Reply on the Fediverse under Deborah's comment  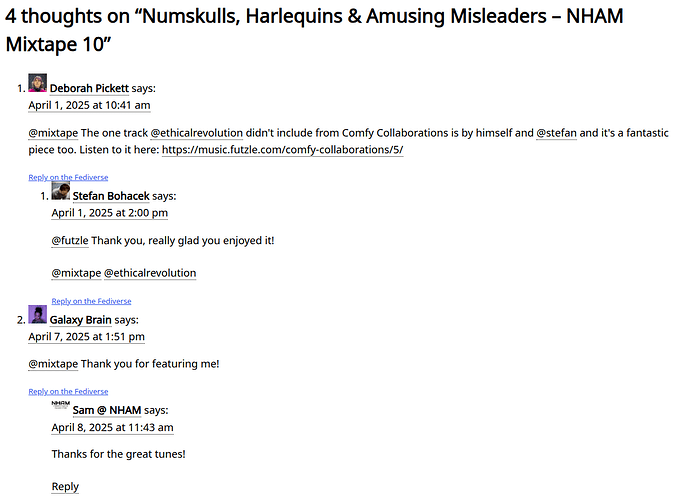[x=68, y=177]
